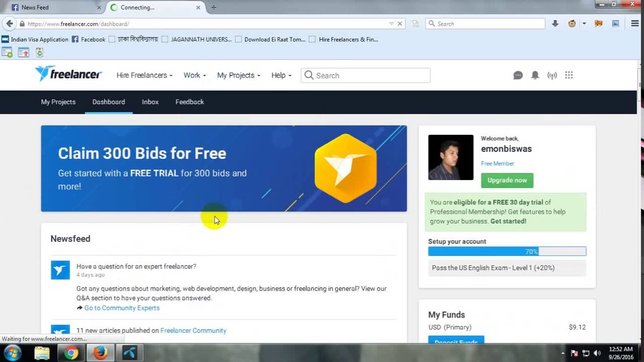Open the file explorer taskbar icon
The image size is (644, 362).
tap(42, 353)
